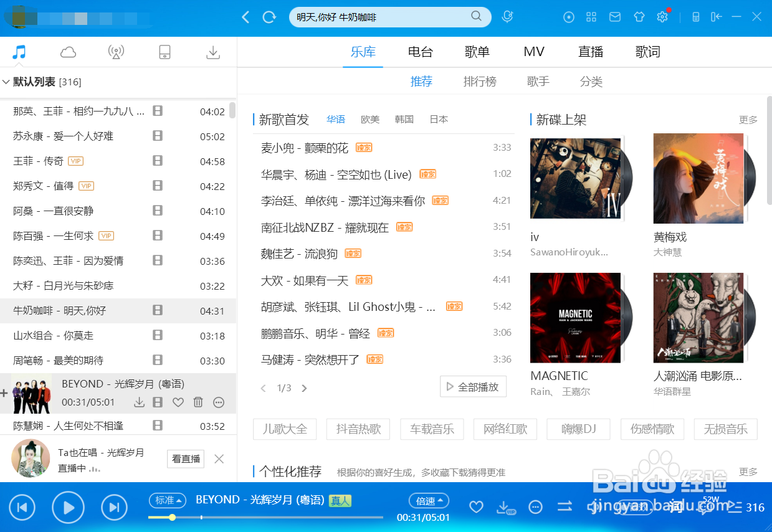Click the search magnifier icon
Screen dimensions: 772x532
pyautogui.click(x=476, y=17)
